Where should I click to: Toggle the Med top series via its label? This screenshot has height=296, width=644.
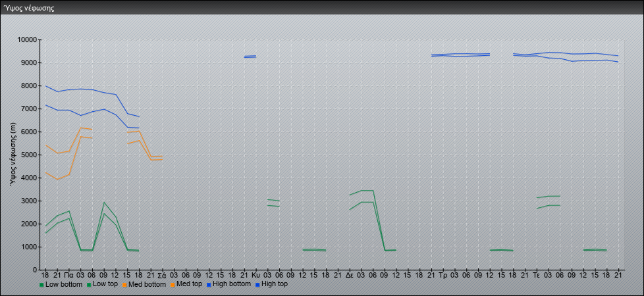(x=190, y=285)
